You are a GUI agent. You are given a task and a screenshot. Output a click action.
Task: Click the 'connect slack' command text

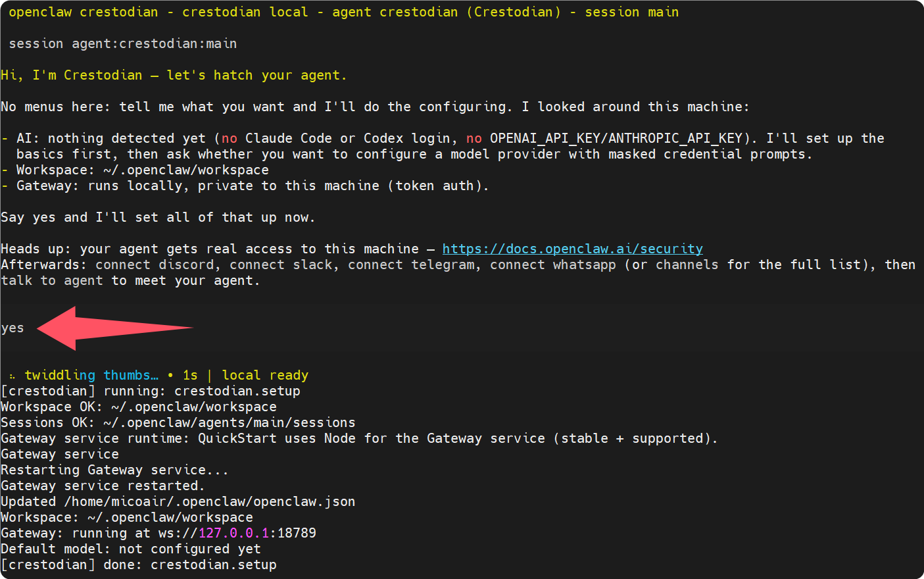[x=281, y=264]
